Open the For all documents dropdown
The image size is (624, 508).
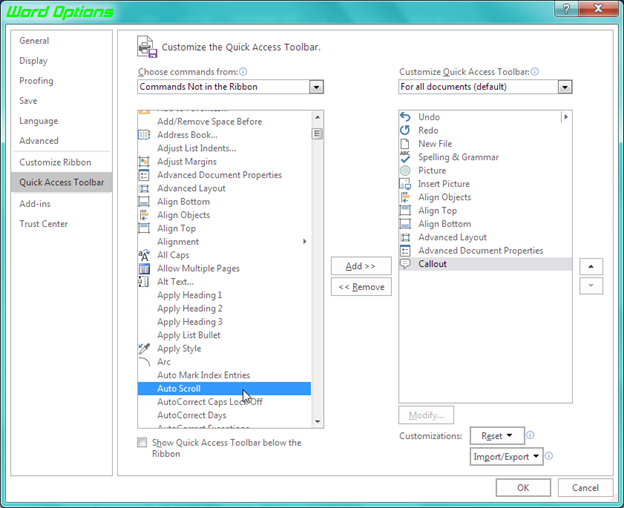(x=565, y=87)
